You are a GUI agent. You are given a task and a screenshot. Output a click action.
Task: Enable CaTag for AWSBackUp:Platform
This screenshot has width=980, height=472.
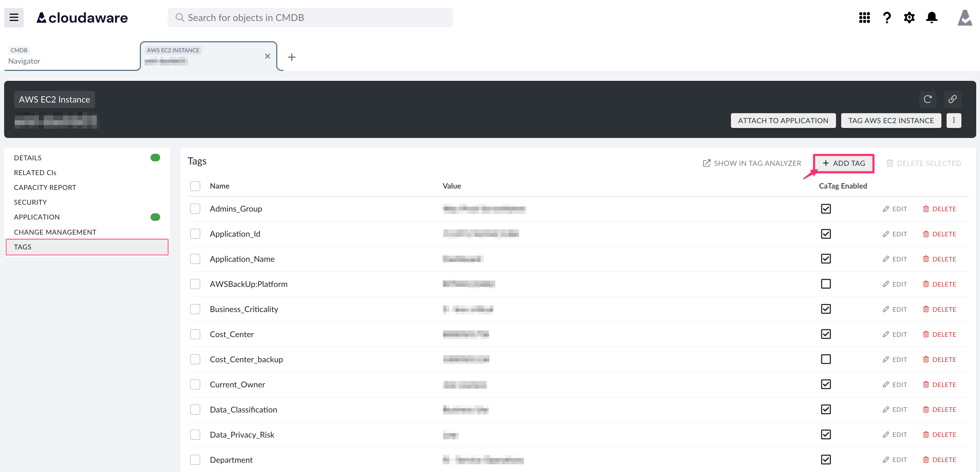pos(826,284)
